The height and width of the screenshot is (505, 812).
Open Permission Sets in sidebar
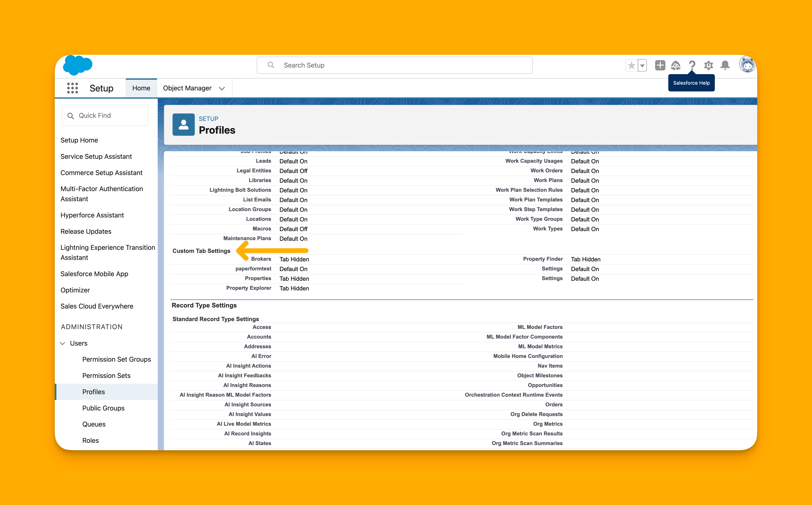coord(106,375)
